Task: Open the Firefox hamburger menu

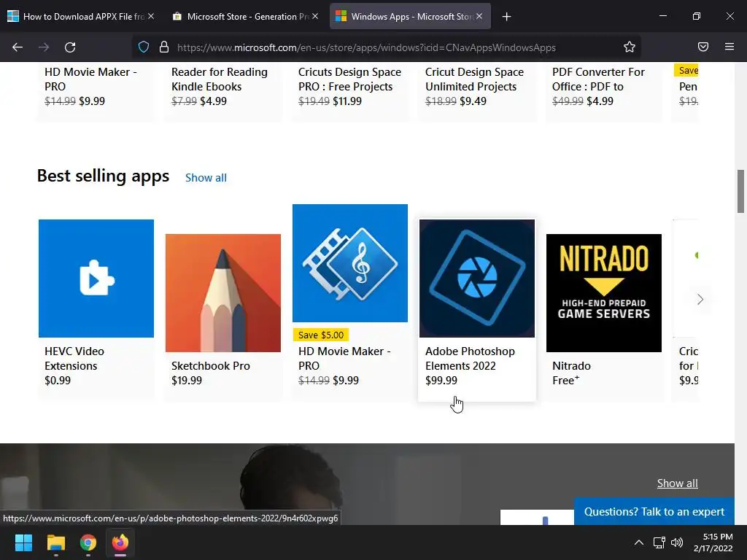Action: click(x=729, y=47)
